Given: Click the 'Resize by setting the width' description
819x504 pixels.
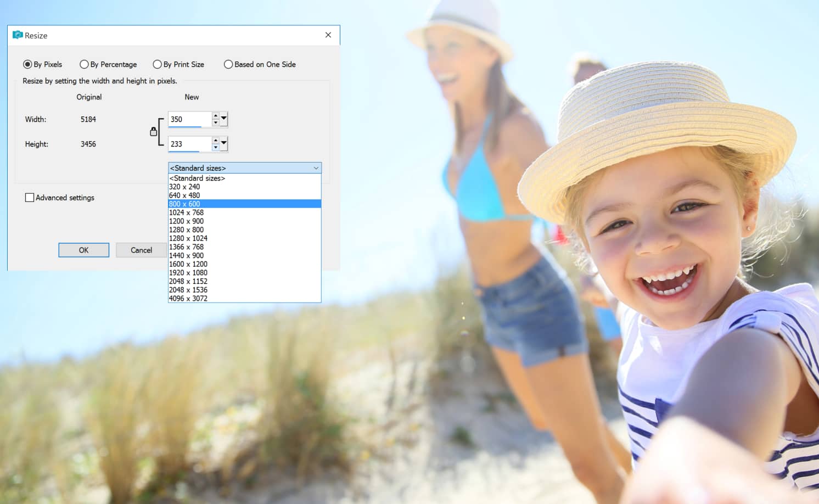Looking at the screenshot, I should click(100, 81).
